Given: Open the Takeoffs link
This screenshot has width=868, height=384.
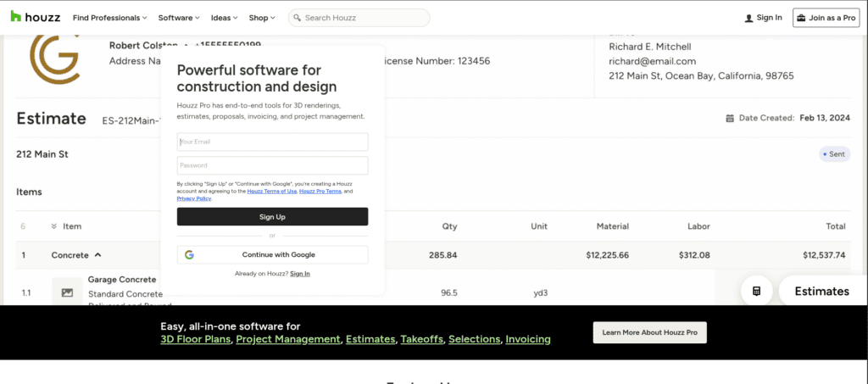Looking at the screenshot, I should [422, 339].
